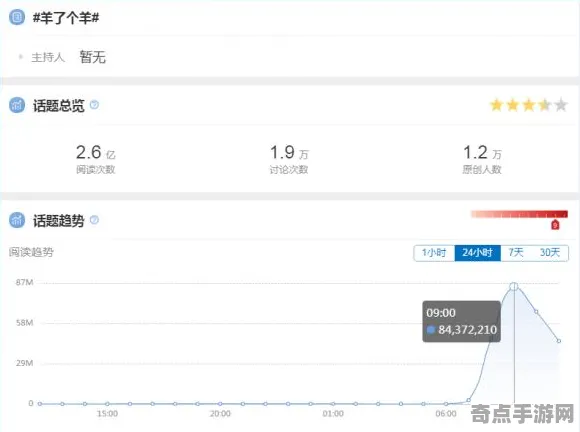Switch trend range to 1小时
Viewport: 580px width, 432px height.
(x=434, y=253)
